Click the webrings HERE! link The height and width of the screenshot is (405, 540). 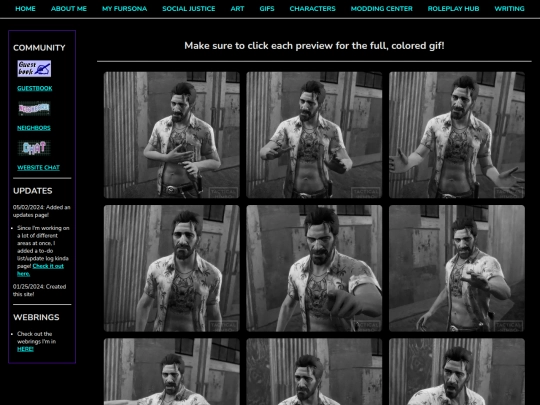click(25, 349)
